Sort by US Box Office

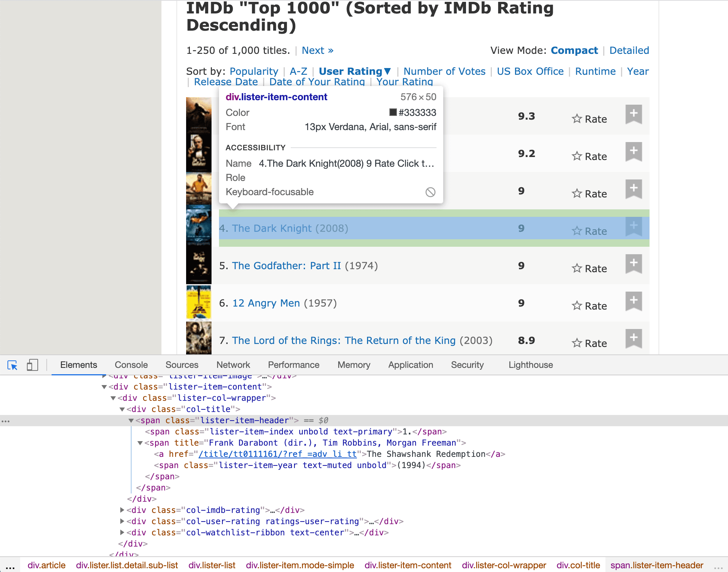pyautogui.click(x=530, y=71)
